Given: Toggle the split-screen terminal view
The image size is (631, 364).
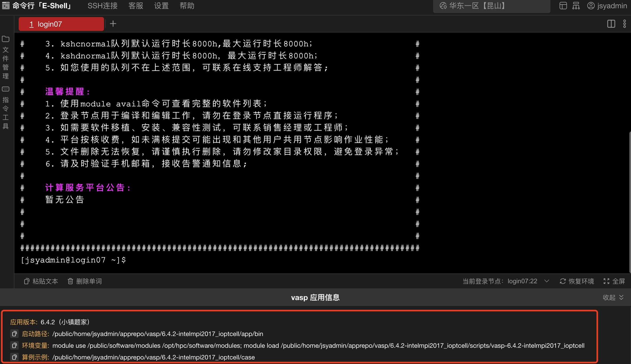Looking at the screenshot, I should (x=611, y=24).
